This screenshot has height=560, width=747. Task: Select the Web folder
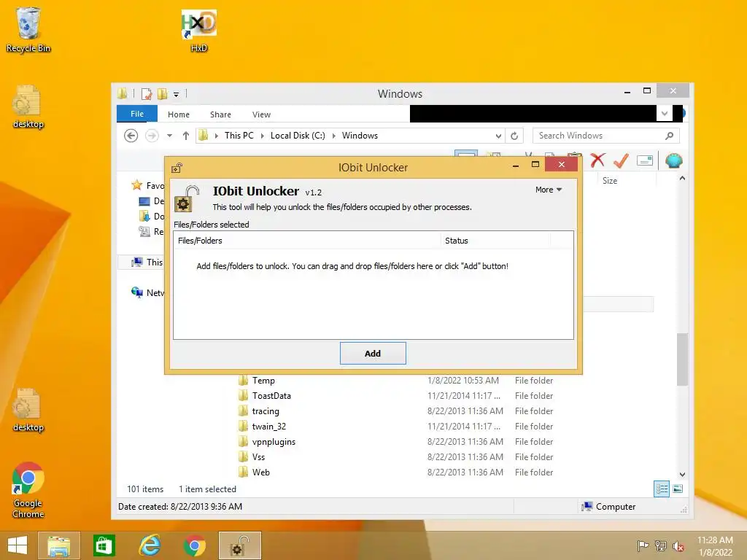click(x=260, y=472)
